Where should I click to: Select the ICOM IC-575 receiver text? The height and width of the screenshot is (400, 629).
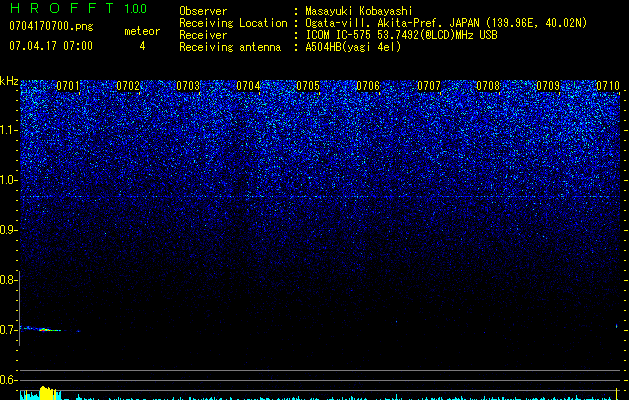401,35
